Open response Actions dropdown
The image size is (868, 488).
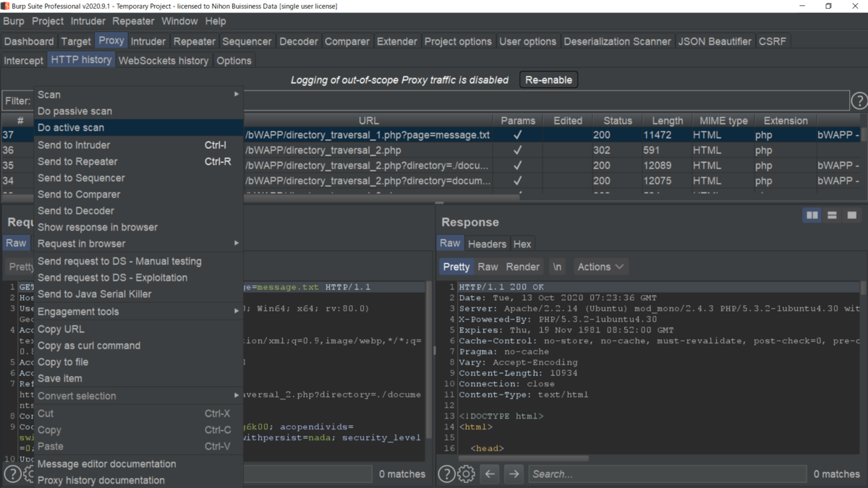(x=600, y=267)
